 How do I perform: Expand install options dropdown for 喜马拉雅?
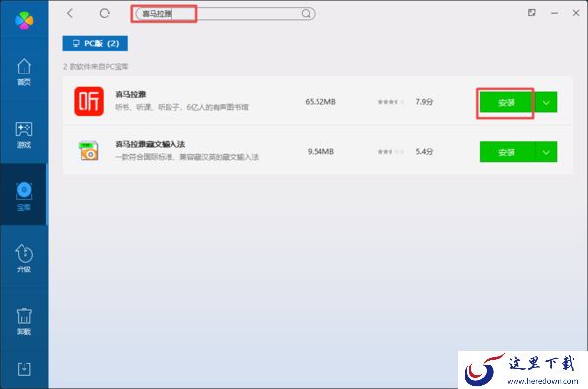click(546, 102)
